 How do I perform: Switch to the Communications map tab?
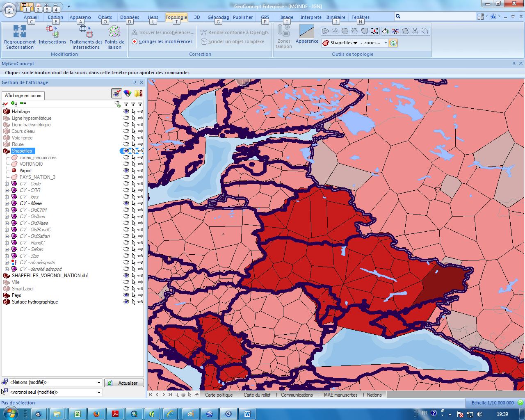[x=297, y=395]
